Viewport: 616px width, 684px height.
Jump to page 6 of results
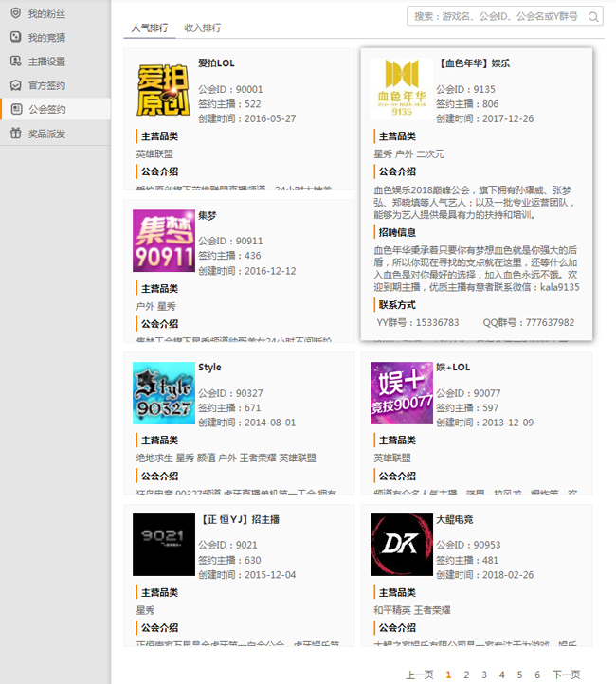click(536, 675)
